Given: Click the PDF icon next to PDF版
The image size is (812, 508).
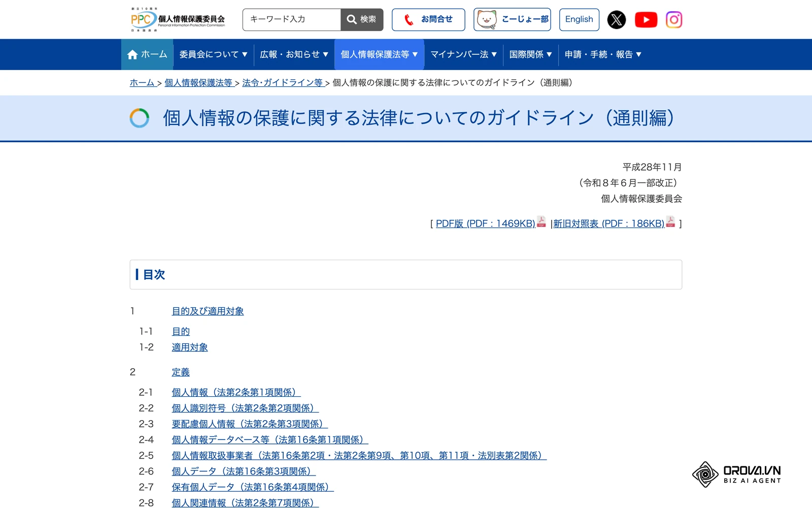Looking at the screenshot, I should (542, 221).
